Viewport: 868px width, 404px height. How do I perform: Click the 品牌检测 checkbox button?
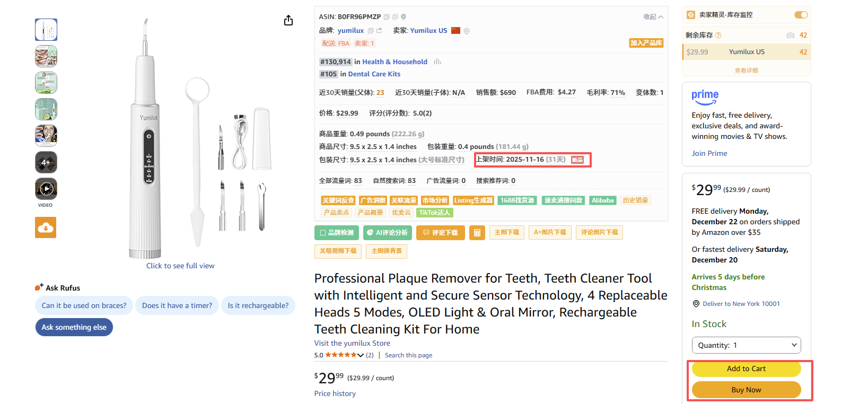[x=337, y=233]
